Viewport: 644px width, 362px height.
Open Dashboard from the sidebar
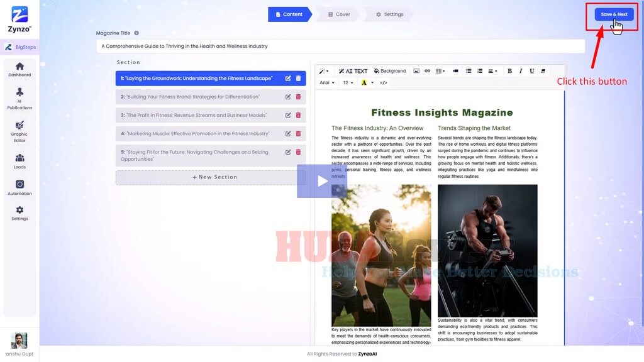[19, 69]
